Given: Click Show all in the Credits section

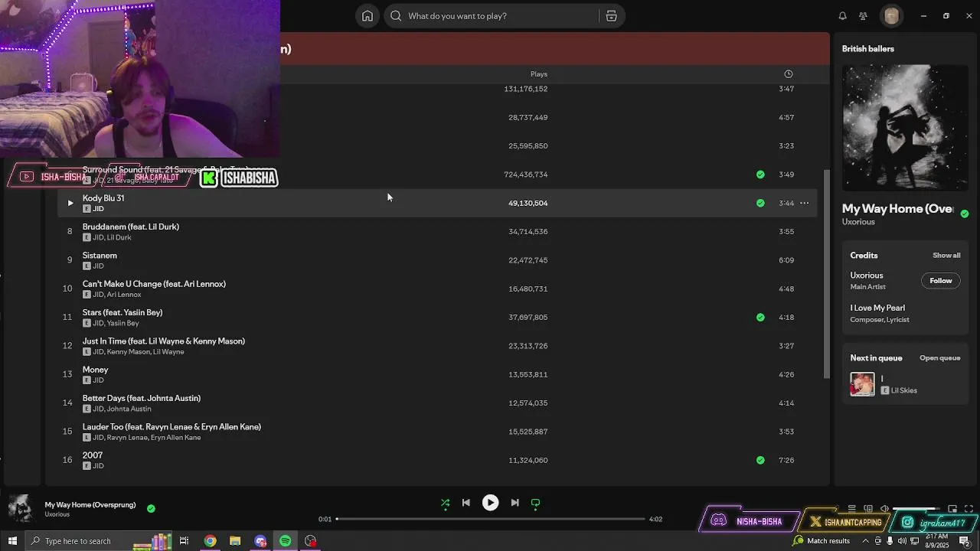Looking at the screenshot, I should click(946, 255).
